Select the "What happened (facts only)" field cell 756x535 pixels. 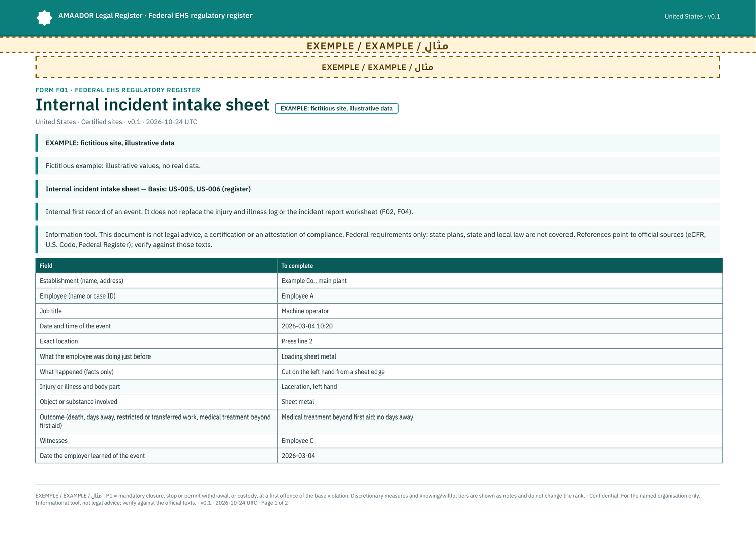point(156,372)
